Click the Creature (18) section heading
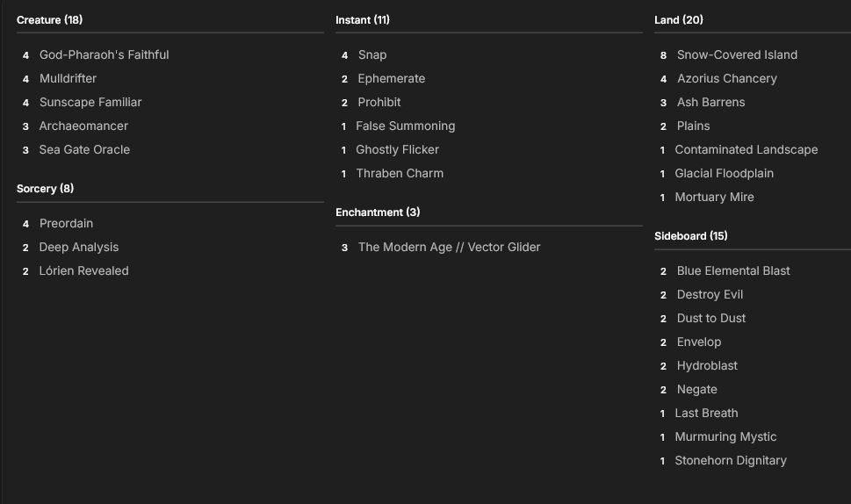 (x=50, y=20)
